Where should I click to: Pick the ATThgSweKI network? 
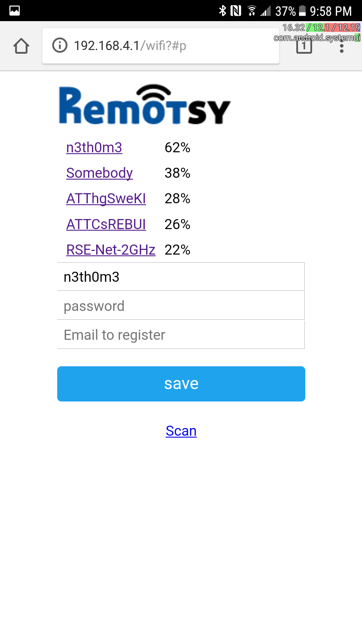[x=106, y=199]
